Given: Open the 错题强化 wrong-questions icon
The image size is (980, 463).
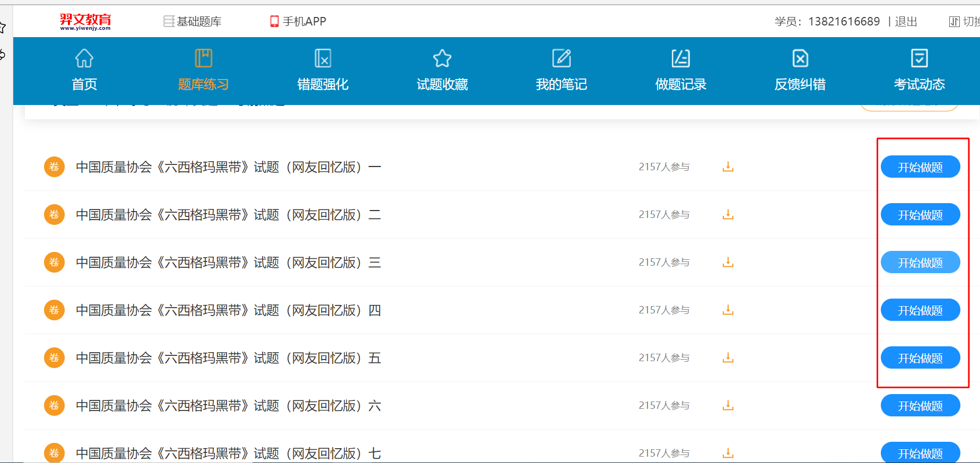Looking at the screenshot, I should pos(322,58).
